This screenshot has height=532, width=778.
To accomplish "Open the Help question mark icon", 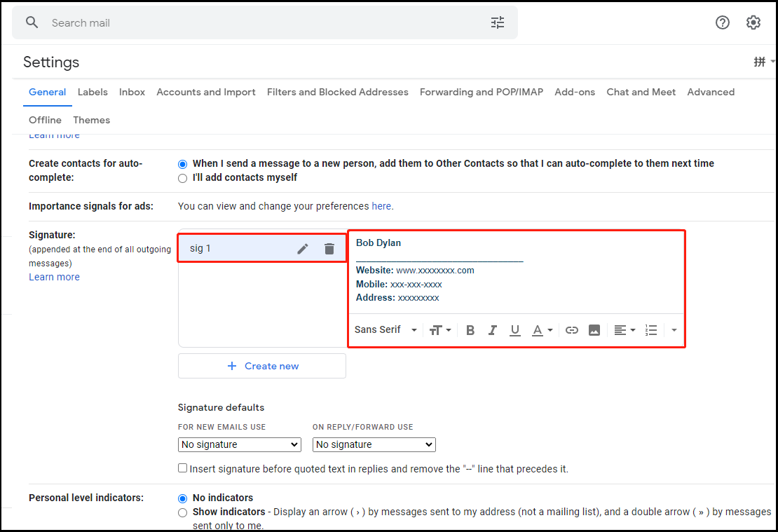I will tap(722, 22).
